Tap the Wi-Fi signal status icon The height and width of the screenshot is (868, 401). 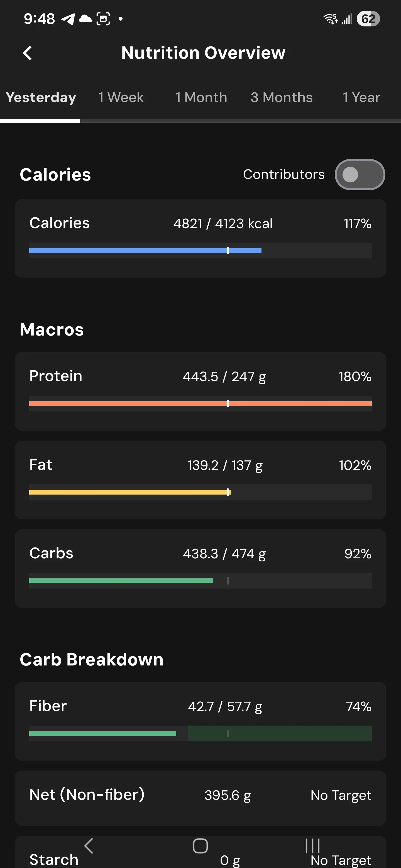coord(331,19)
